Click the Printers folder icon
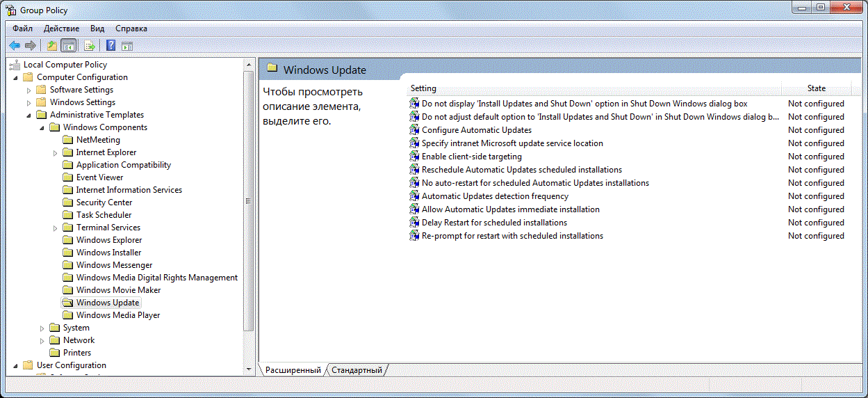The image size is (868, 398). click(54, 353)
